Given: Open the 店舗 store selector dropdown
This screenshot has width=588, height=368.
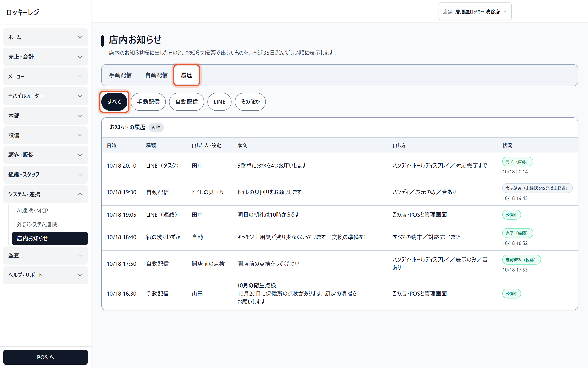Looking at the screenshot, I should 475,11.
